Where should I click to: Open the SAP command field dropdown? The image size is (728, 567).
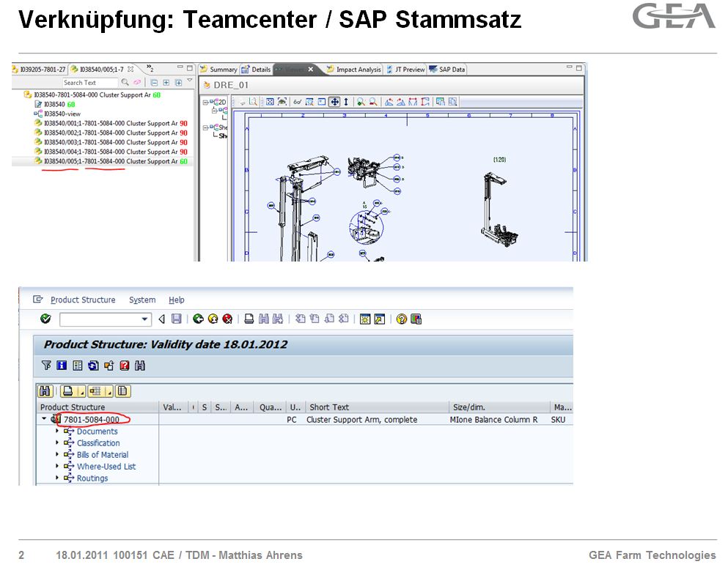tap(145, 319)
